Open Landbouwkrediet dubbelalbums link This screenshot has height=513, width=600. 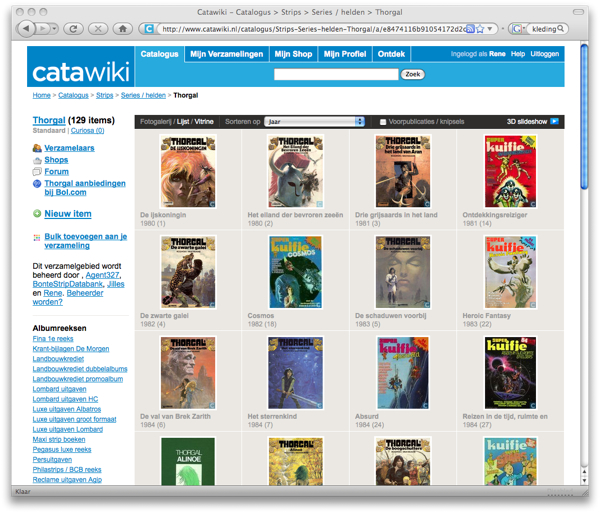[80, 369]
